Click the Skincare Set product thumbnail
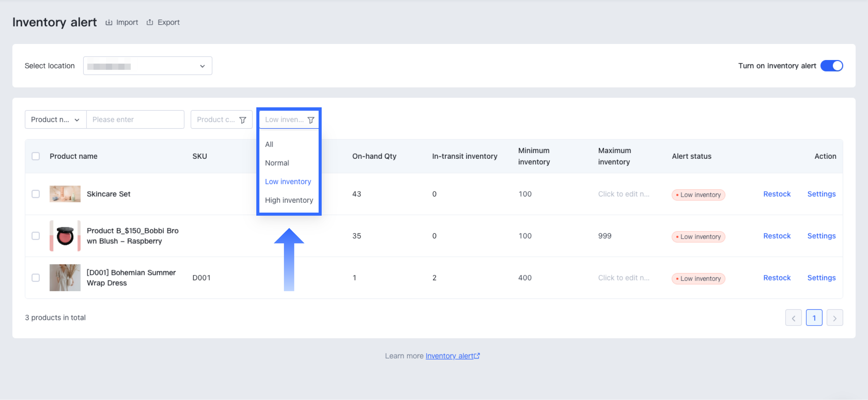The height and width of the screenshot is (400, 868). 65,194
